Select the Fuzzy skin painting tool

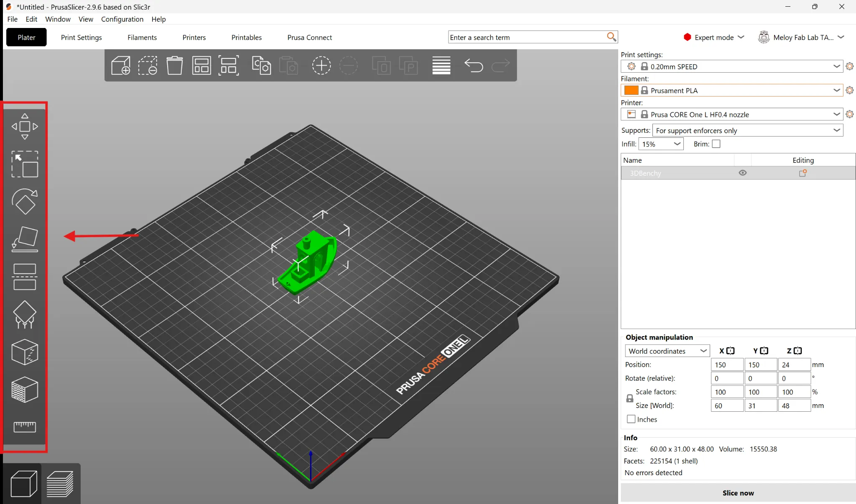click(25, 390)
